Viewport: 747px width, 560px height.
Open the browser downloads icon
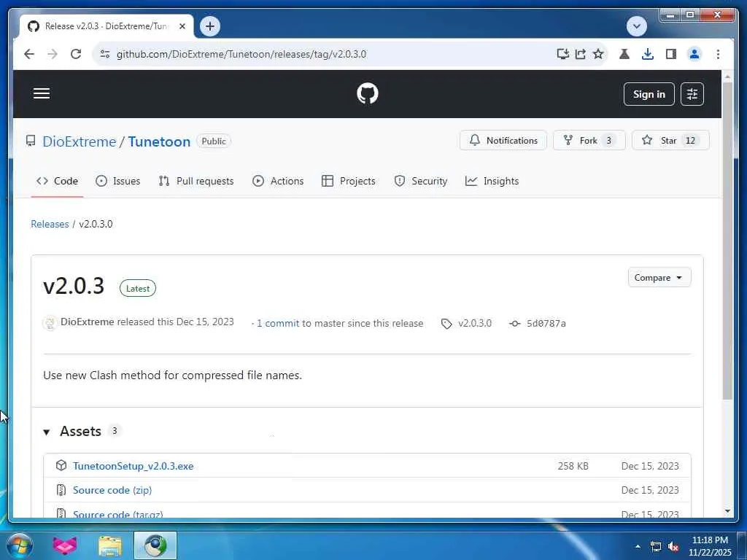pyautogui.click(x=648, y=54)
